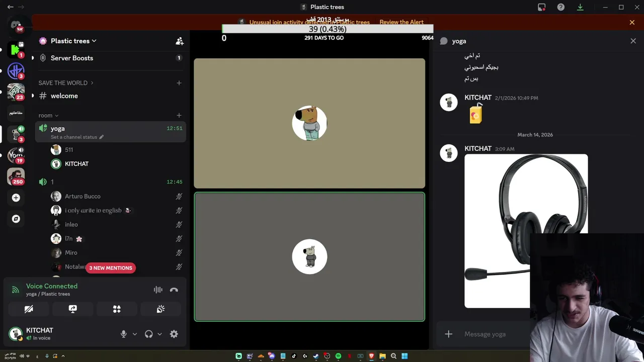The width and height of the screenshot is (644, 362).
Task: Click the 39 (0.43%) progress bar
Action: (x=328, y=29)
